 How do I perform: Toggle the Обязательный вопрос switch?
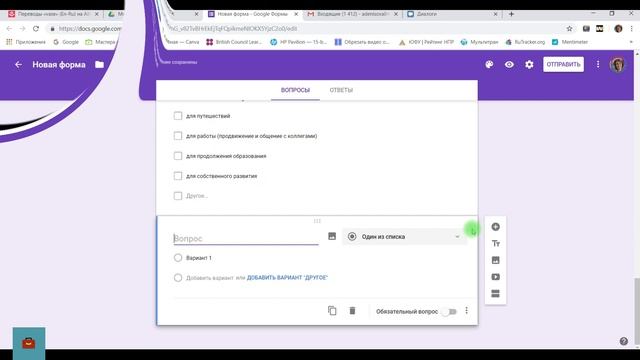[x=450, y=312]
